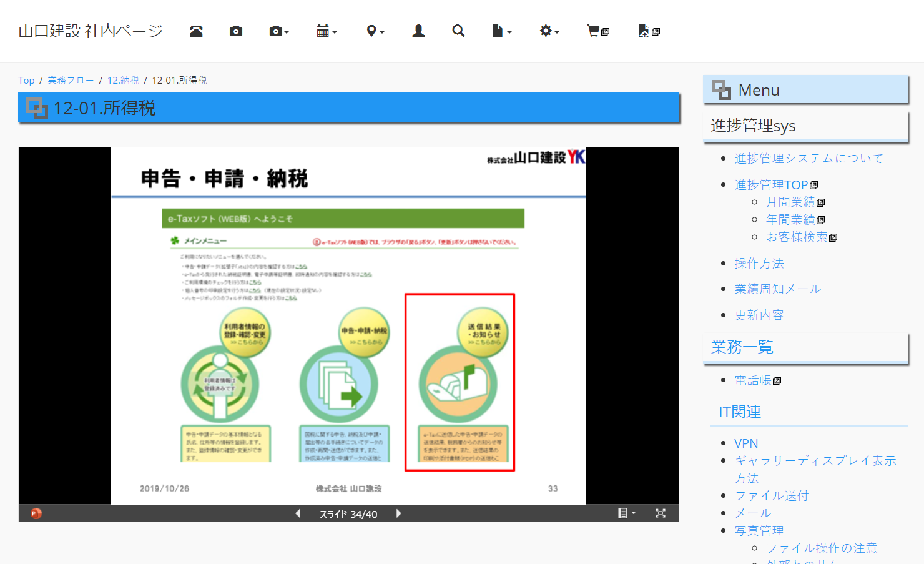Open 電話帳 external link
The width and height of the screenshot is (924, 564).
click(x=757, y=380)
